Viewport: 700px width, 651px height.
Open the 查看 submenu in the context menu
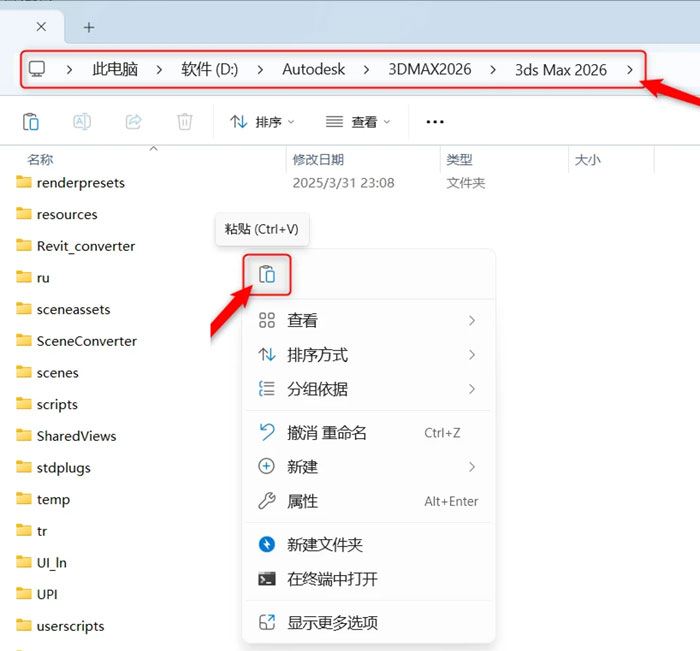pos(368,321)
